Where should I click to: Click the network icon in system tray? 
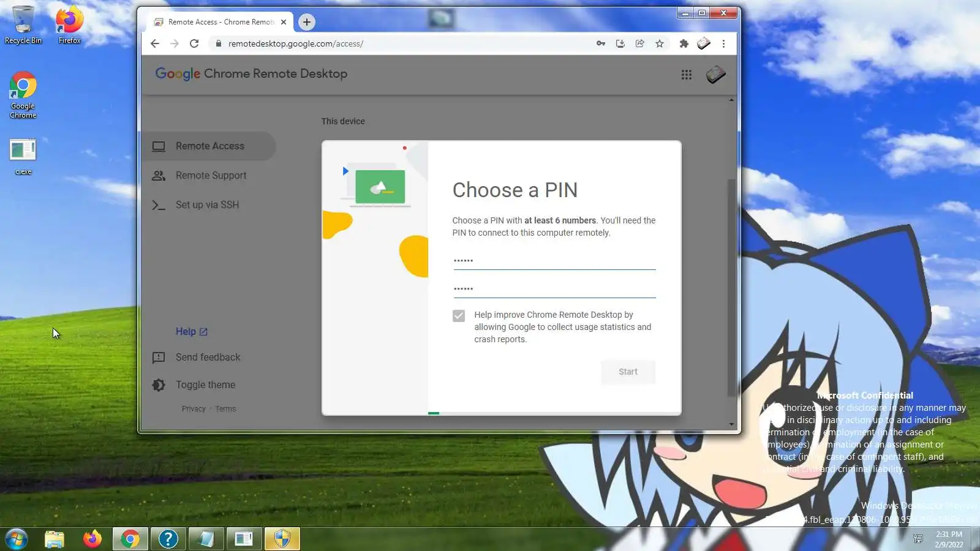pyautogui.click(x=918, y=539)
